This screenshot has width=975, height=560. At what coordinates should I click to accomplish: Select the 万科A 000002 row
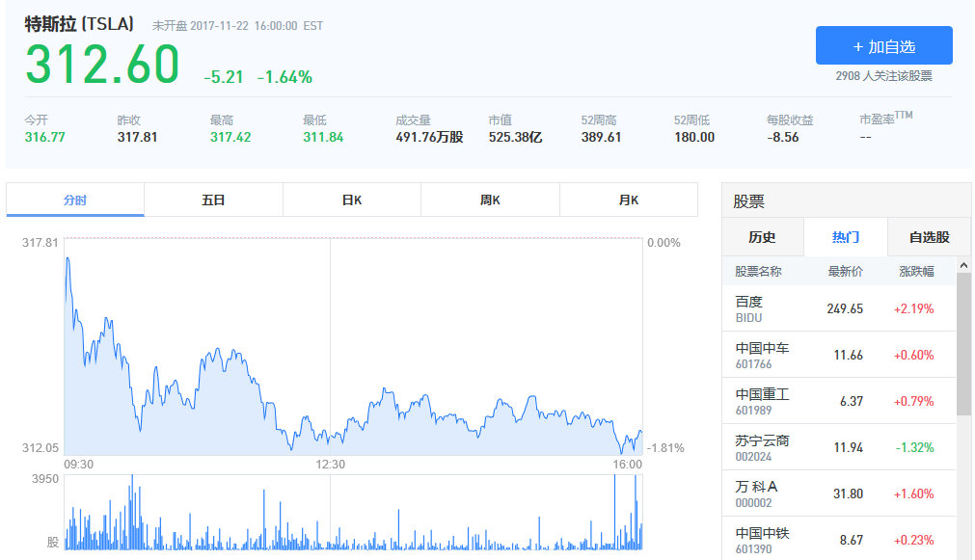pos(838,493)
